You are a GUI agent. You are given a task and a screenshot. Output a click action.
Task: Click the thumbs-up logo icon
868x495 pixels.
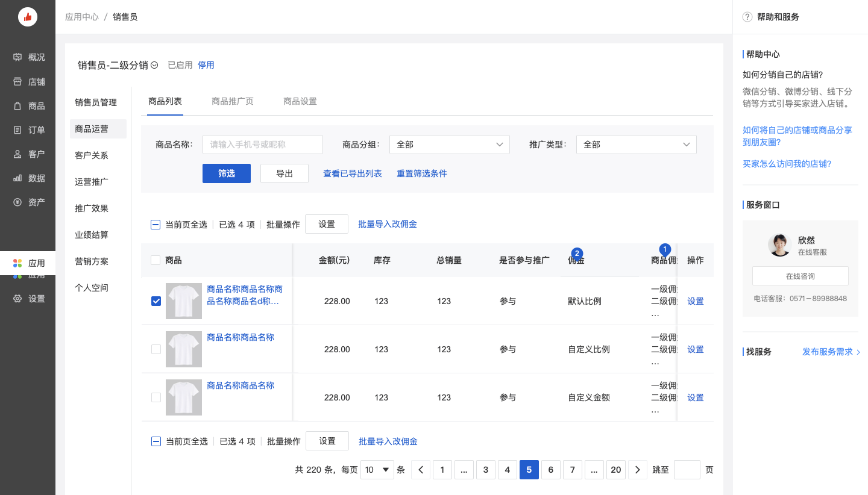[x=28, y=17]
